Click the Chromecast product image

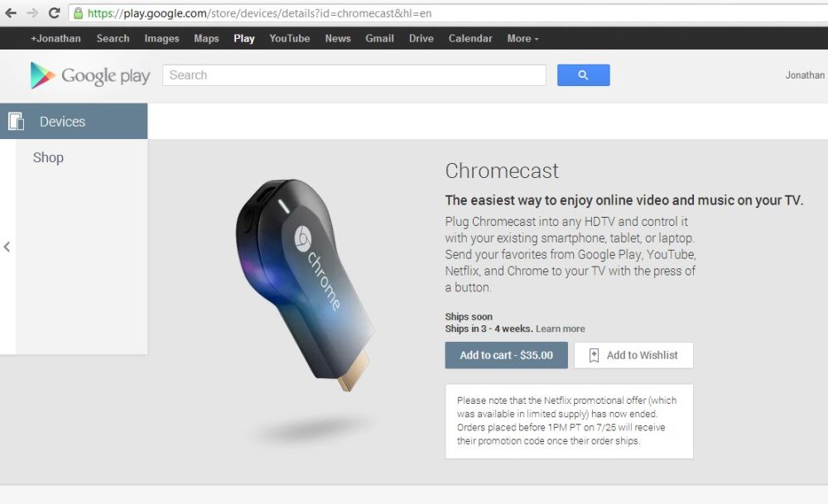pos(306,285)
